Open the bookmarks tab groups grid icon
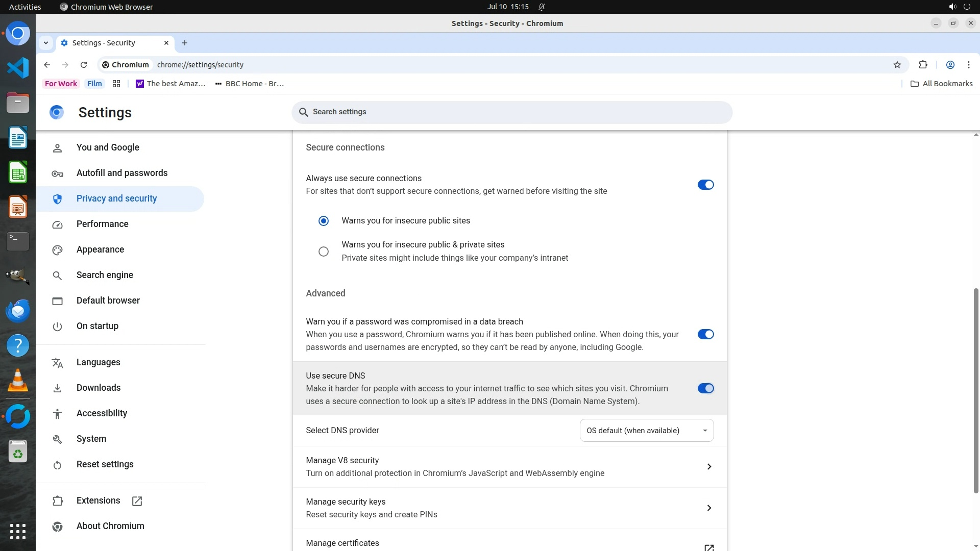 (x=116, y=84)
